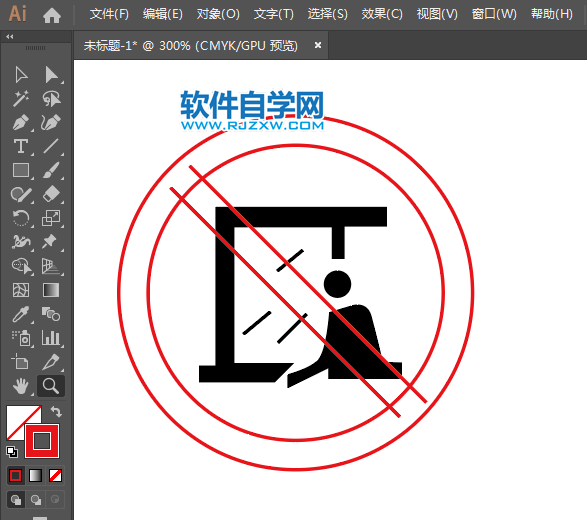Select the Pen tool

click(x=21, y=122)
